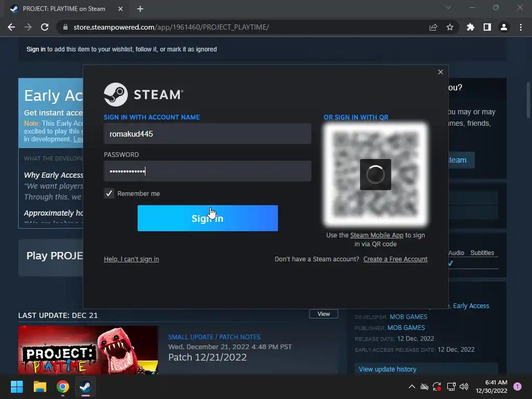Close the PROJECT: PLAYTIME tab

click(121, 9)
